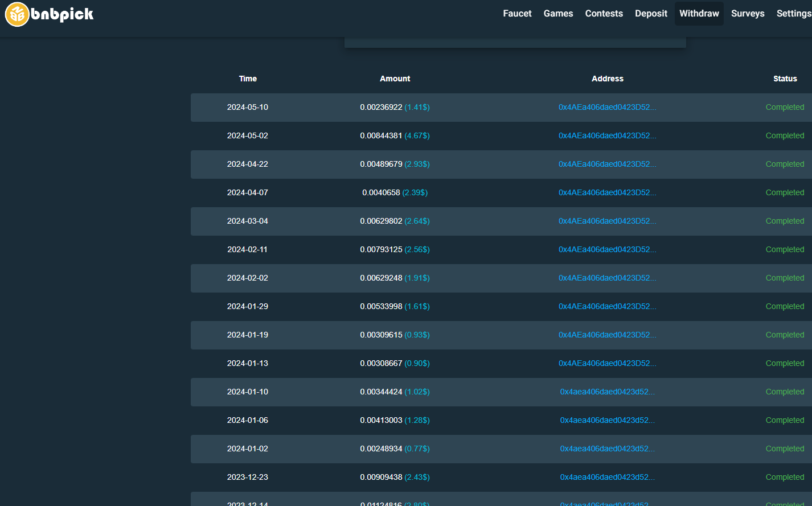Open the address link for 2023-12-23

607,478
